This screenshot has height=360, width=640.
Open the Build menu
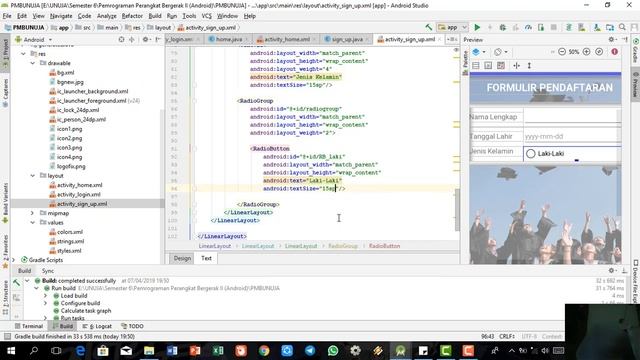click(155, 16)
